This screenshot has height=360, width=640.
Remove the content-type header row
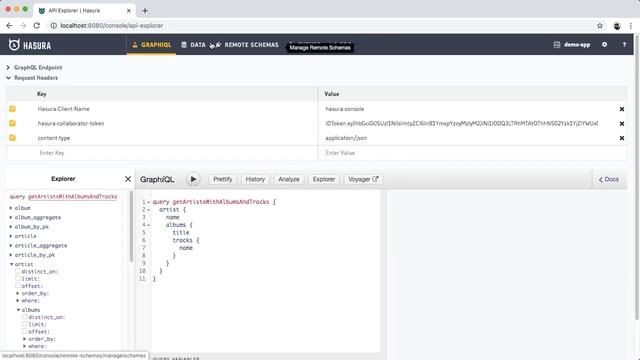point(622,138)
